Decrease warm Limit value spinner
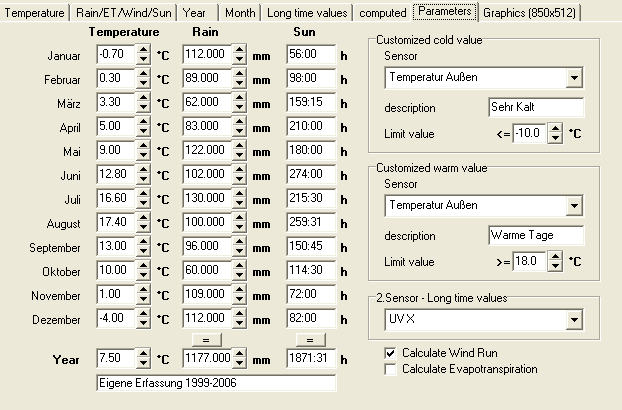Viewport: 622px width, 410px height. [x=557, y=267]
